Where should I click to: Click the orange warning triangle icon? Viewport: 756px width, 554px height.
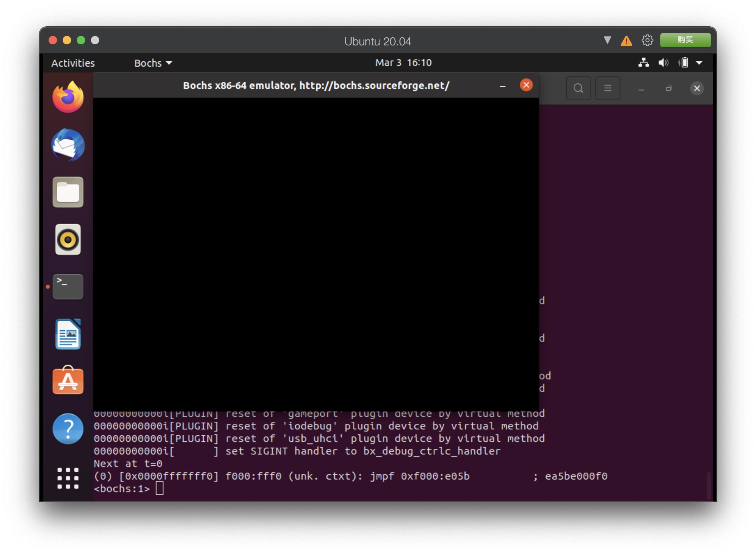click(626, 41)
